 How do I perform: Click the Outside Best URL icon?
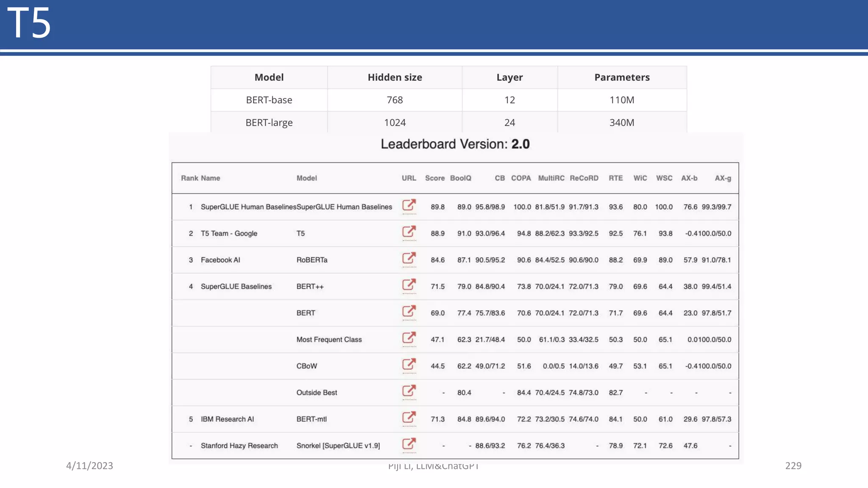coord(409,391)
